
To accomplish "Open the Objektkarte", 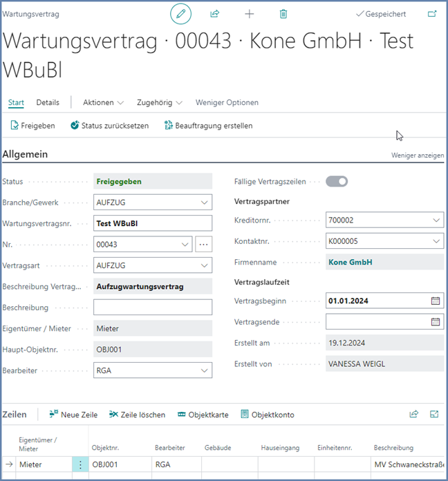I will (203, 415).
